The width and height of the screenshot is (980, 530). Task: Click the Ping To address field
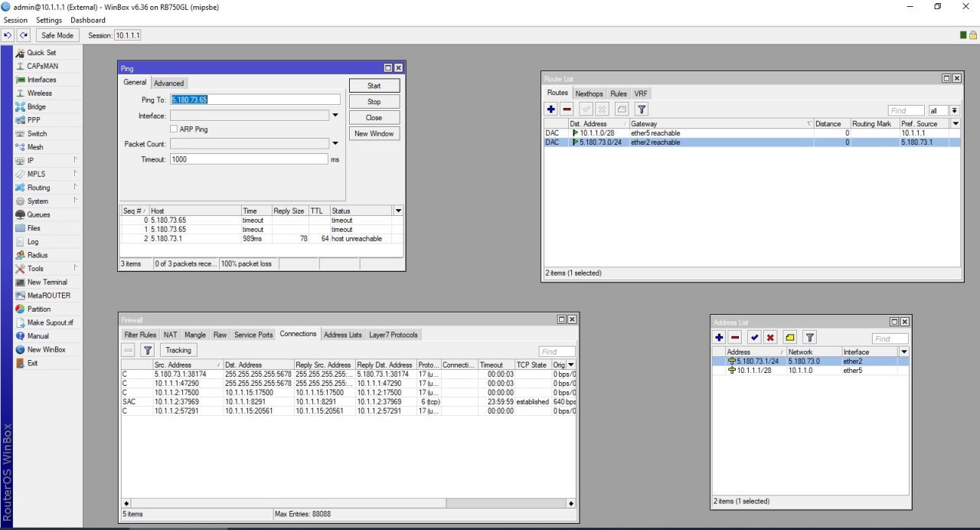pos(254,100)
